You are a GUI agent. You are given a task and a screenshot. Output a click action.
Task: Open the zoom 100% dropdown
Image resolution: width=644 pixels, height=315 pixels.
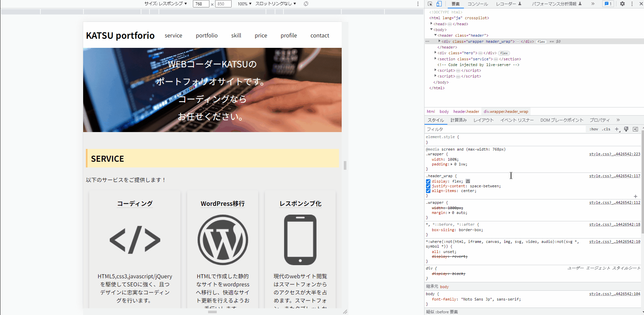pos(244,4)
